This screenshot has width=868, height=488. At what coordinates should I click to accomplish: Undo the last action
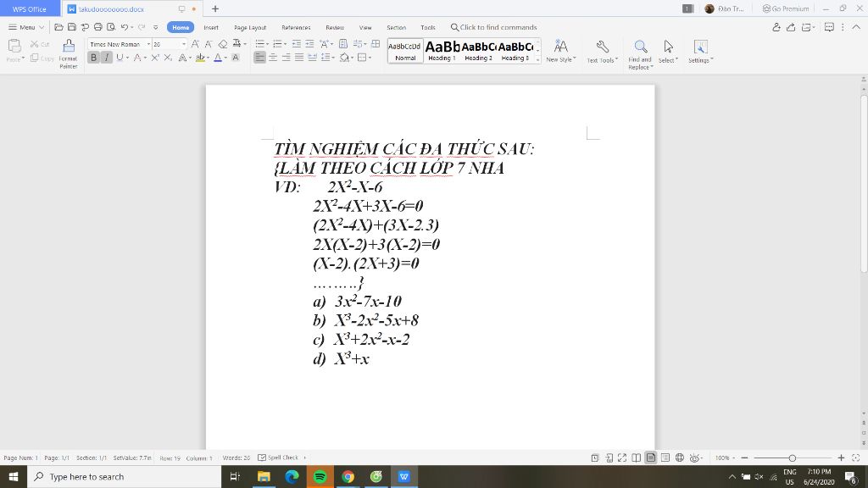[x=125, y=27]
